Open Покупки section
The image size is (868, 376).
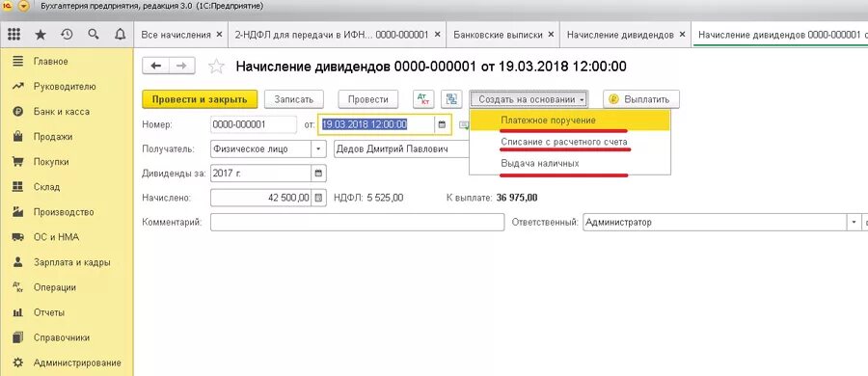[x=51, y=162]
